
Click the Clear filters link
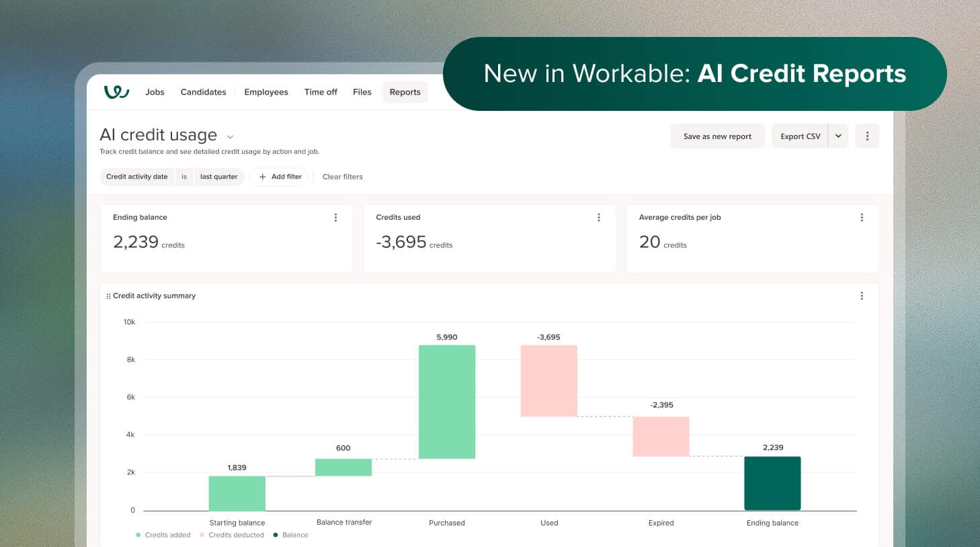(x=343, y=177)
